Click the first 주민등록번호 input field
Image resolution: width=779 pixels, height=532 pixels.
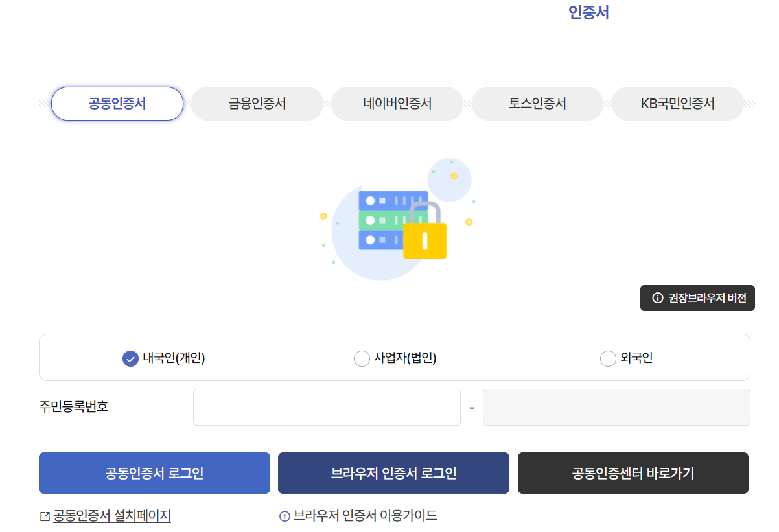click(x=327, y=407)
